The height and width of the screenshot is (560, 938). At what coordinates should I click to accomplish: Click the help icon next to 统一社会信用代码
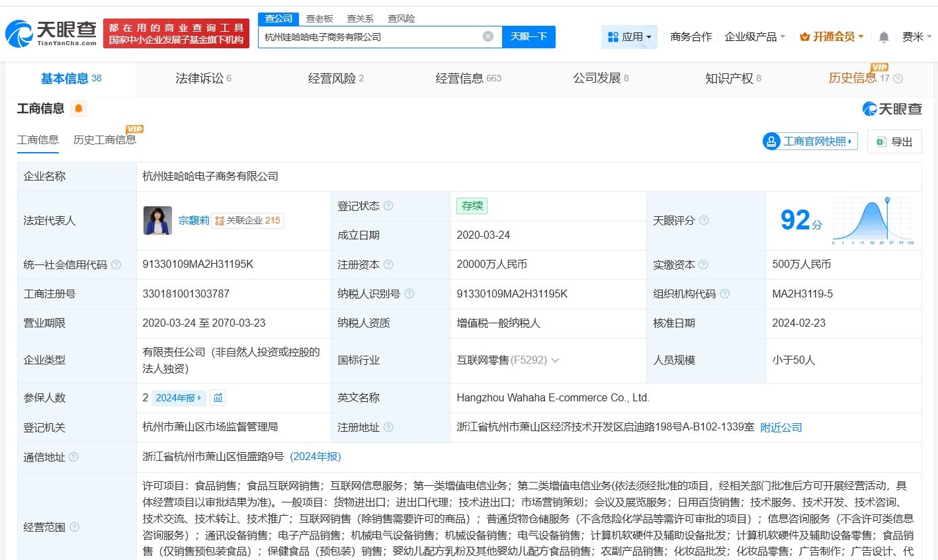(x=115, y=264)
